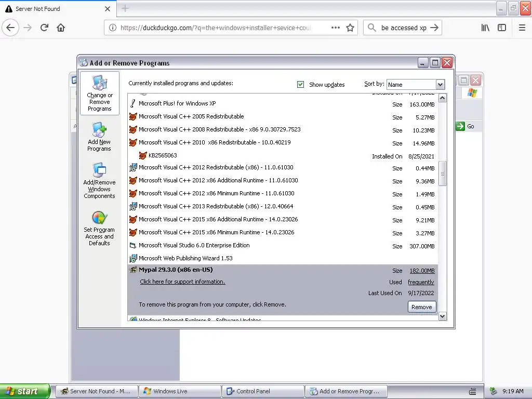Switch to Windows Live taskbar item
Screen dimensions: 532x399
coord(180,391)
